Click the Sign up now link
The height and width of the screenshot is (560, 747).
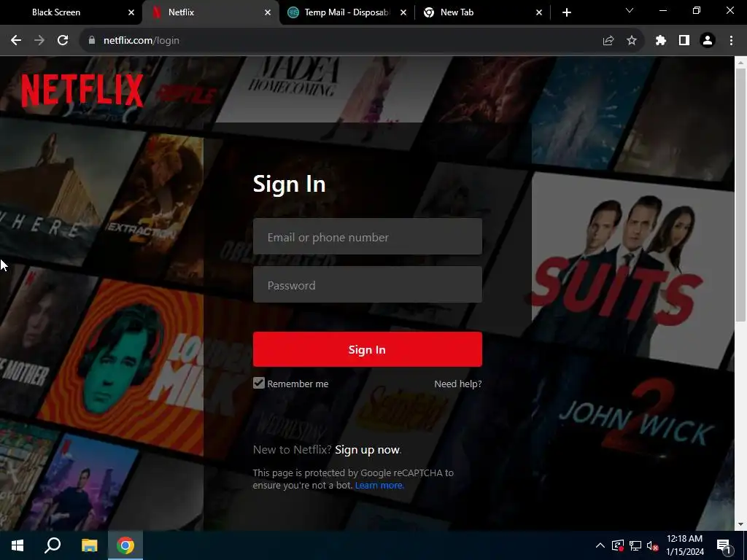pos(368,450)
